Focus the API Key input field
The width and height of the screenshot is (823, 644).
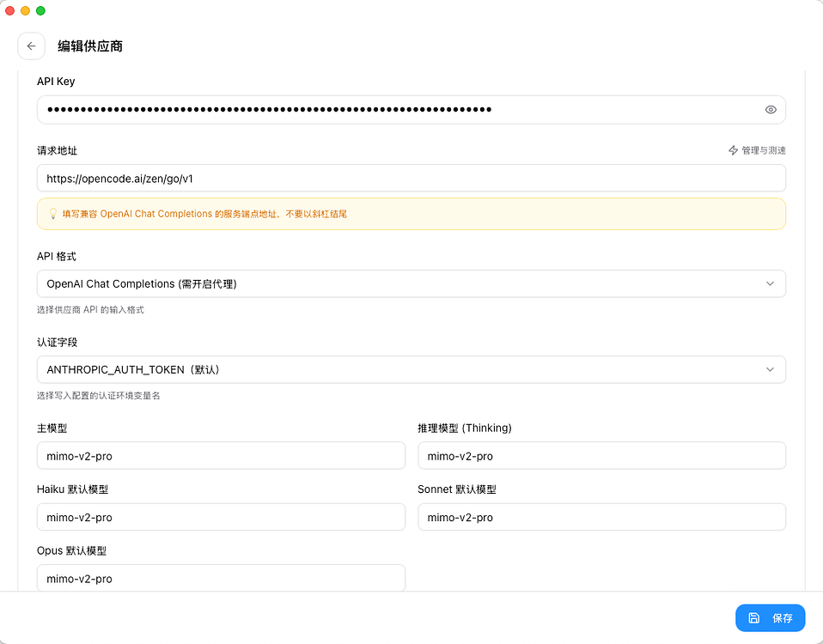[x=411, y=110]
